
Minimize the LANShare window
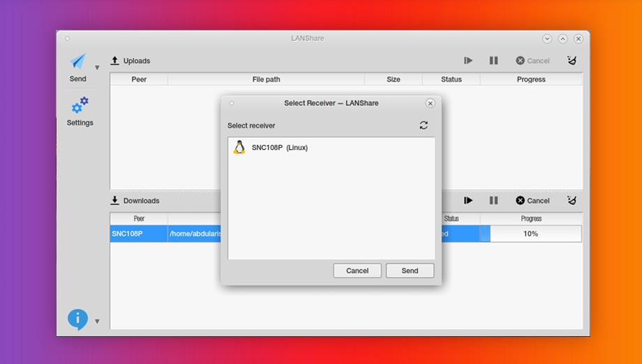(547, 38)
